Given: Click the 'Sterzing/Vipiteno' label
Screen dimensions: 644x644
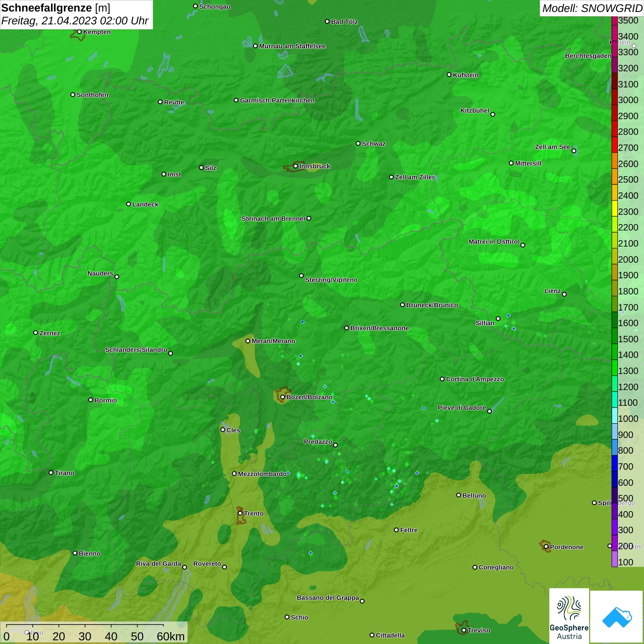Looking at the screenshot, I should point(331,280).
